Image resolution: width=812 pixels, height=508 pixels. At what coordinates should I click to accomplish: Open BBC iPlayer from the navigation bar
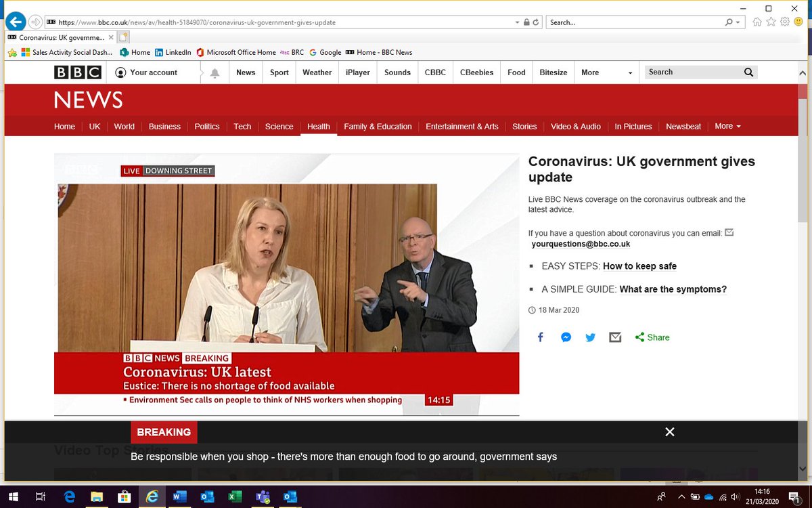[x=357, y=72]
